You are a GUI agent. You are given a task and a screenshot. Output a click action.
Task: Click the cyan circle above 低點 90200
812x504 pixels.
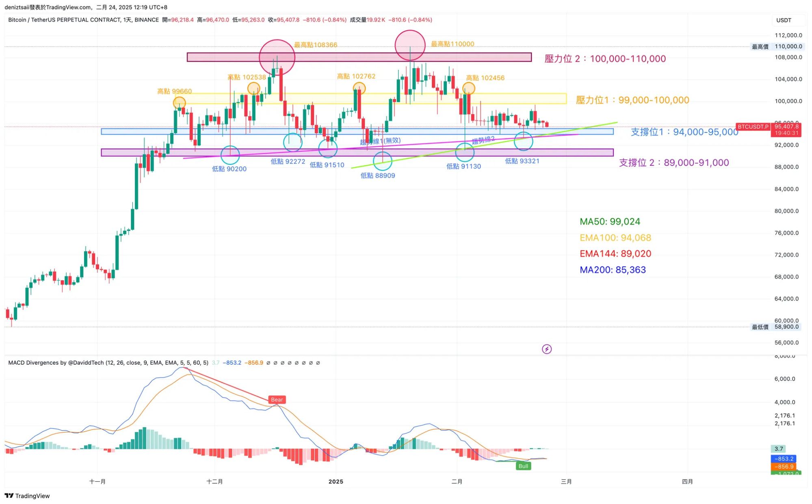[x=230, y=155]
